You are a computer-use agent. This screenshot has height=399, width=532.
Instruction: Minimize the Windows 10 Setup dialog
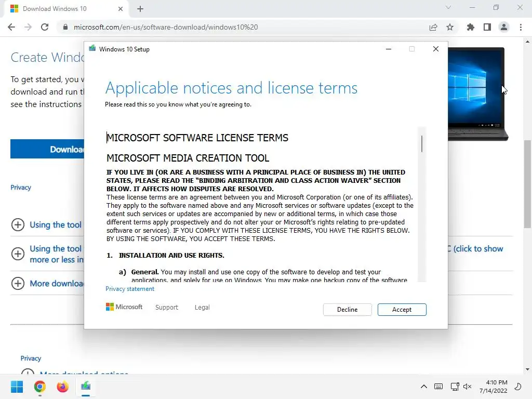pos(389,49)
